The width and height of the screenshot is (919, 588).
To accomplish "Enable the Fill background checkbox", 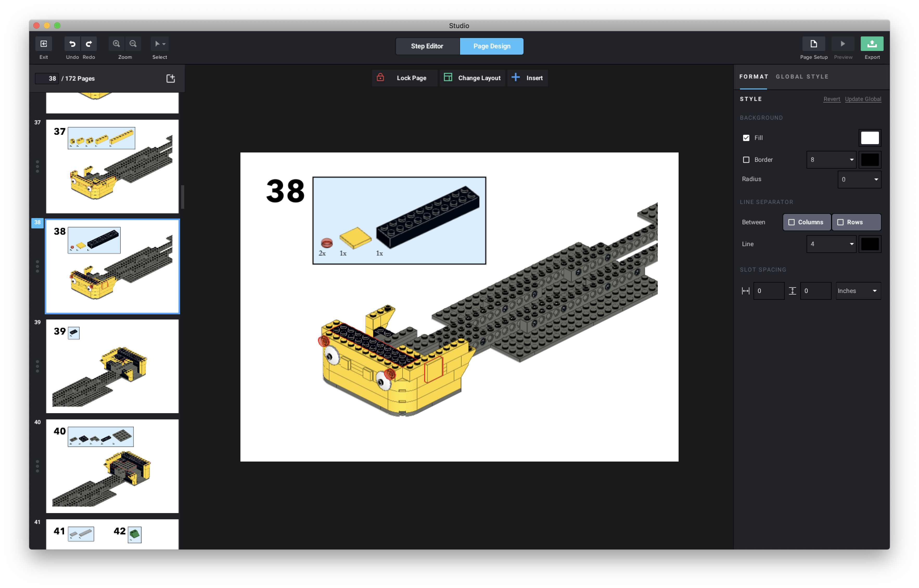I will (746, 138).
